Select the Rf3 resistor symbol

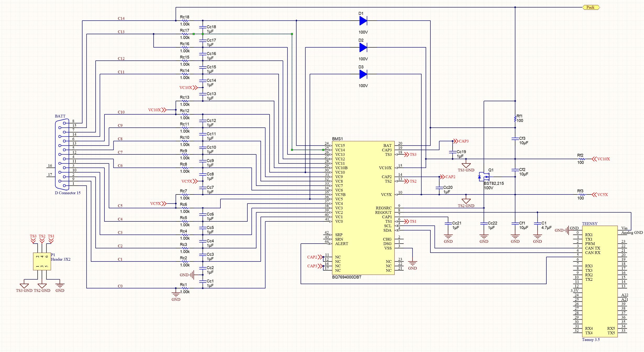click(582, 195)
